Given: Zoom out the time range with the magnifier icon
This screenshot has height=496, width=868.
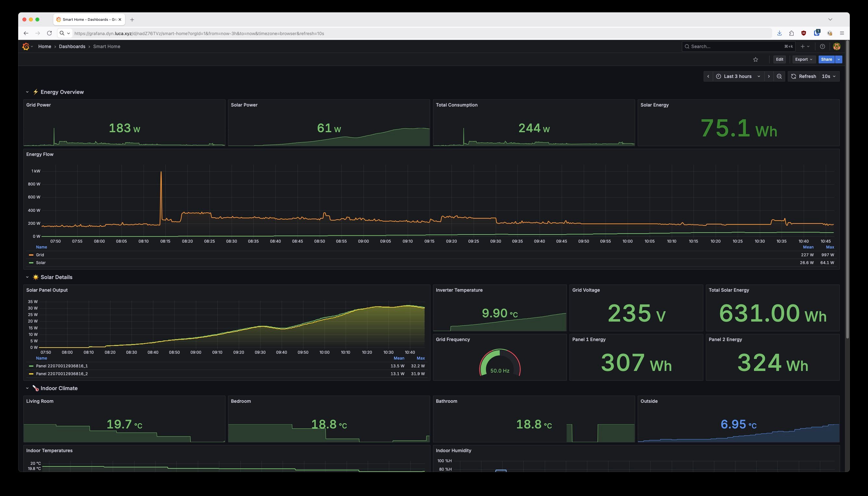Looking at the screenshot, I should tap(779, 76).
